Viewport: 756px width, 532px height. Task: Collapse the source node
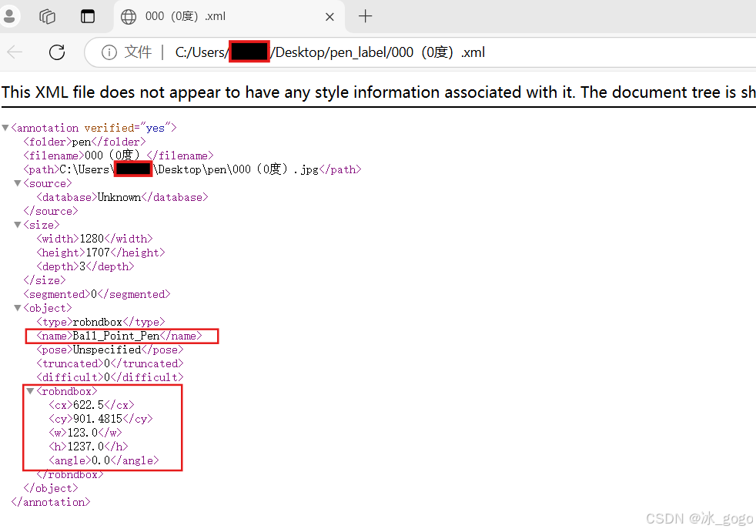click(x=18, y=183)
